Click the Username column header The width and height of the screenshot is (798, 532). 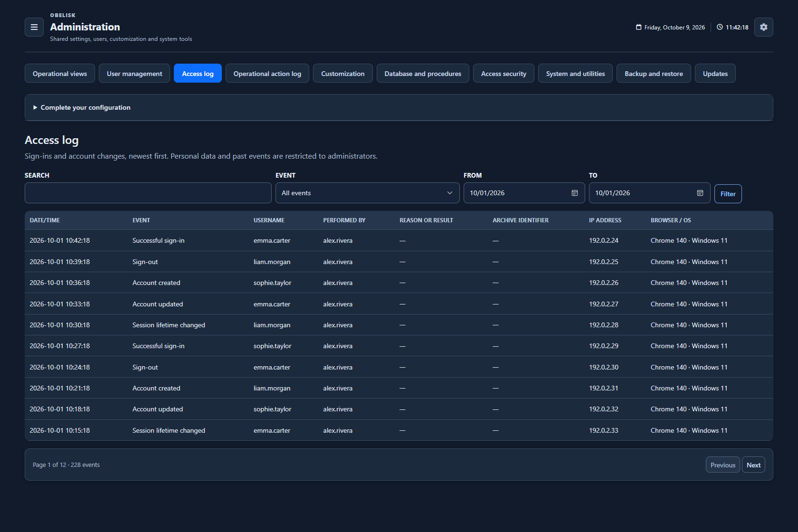tap(269, 220)
